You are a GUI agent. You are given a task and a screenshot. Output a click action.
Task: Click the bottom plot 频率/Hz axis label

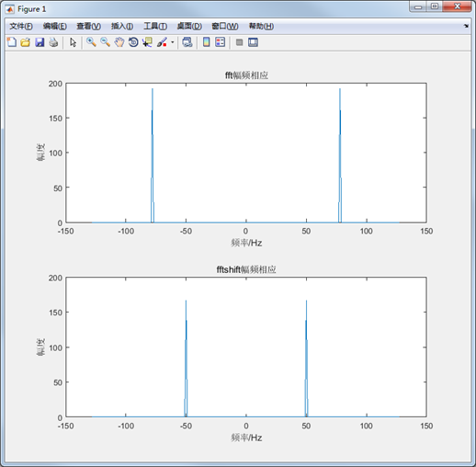coord(246,438)
